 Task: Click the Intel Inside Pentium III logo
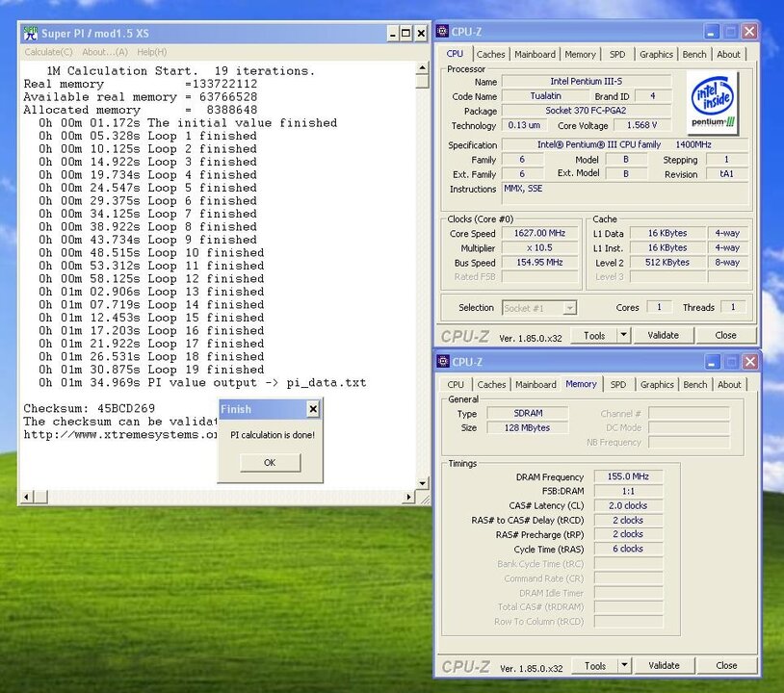click(713, 103)
